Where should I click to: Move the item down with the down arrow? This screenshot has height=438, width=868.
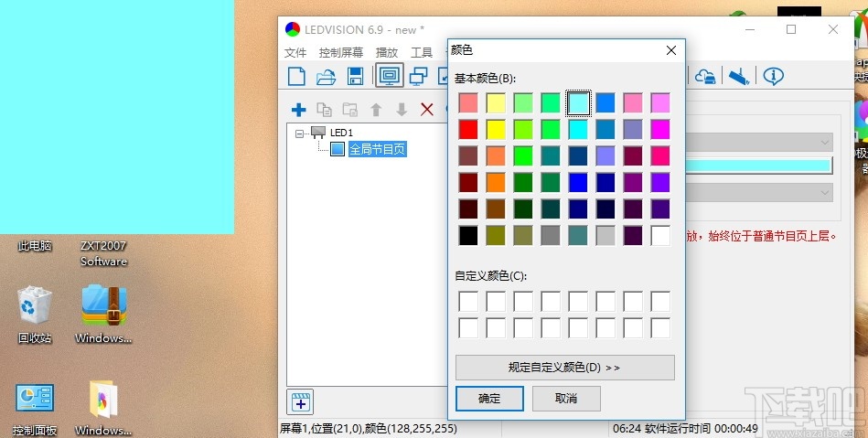[402, 110]
